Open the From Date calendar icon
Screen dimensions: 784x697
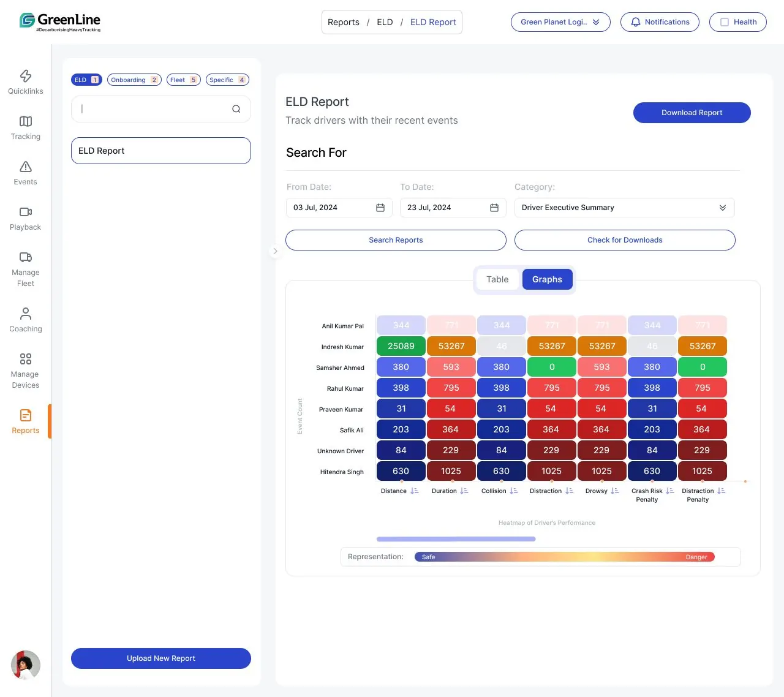pyautogui.click(x=380, y=208)
